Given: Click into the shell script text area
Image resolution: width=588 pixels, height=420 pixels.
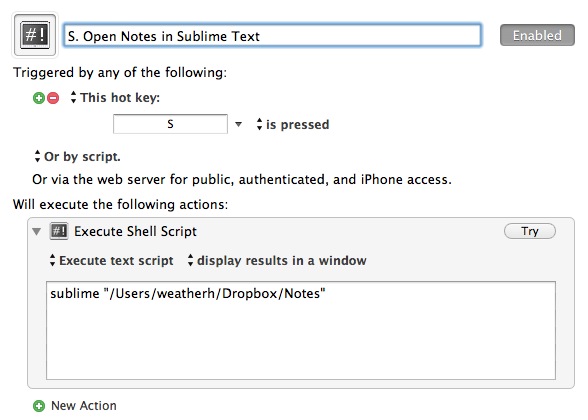Looking at the screenshot, I should (x=301, y=330).
